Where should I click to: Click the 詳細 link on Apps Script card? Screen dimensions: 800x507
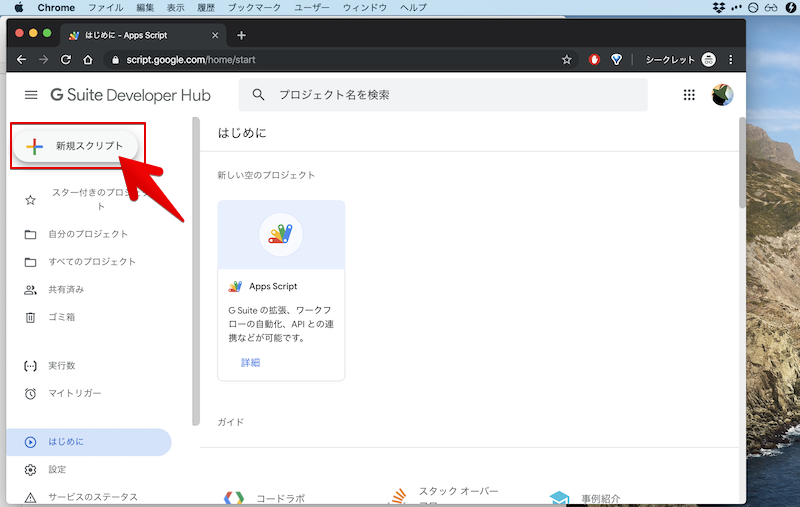coord(250,362)
